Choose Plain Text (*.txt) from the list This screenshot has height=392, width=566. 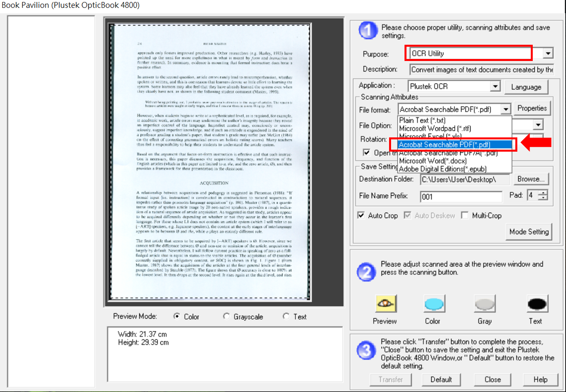422,120
